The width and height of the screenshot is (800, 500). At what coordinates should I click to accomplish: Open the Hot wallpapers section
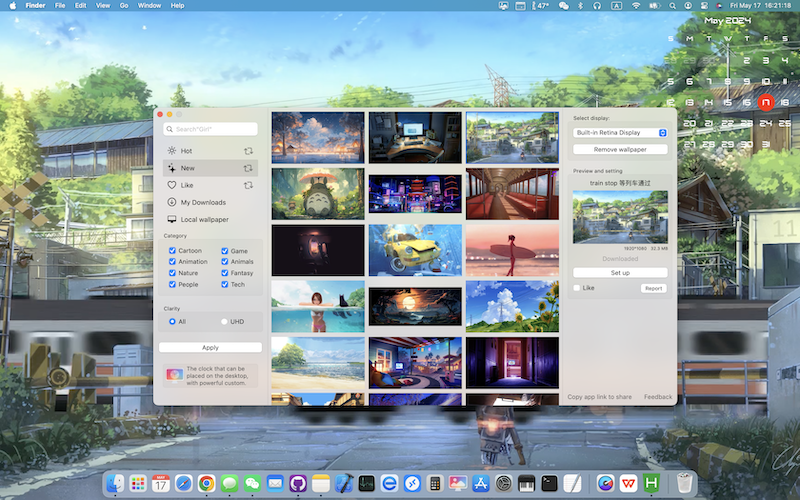point(210,151)
